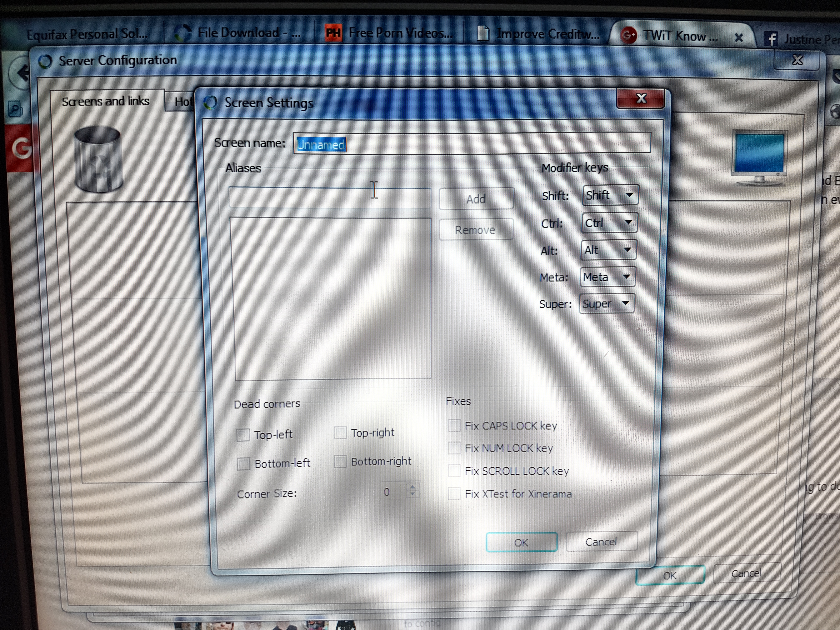Enable Fix CAPS LOCK key
This screenshot has height=630, width=840.
[454, 425]
